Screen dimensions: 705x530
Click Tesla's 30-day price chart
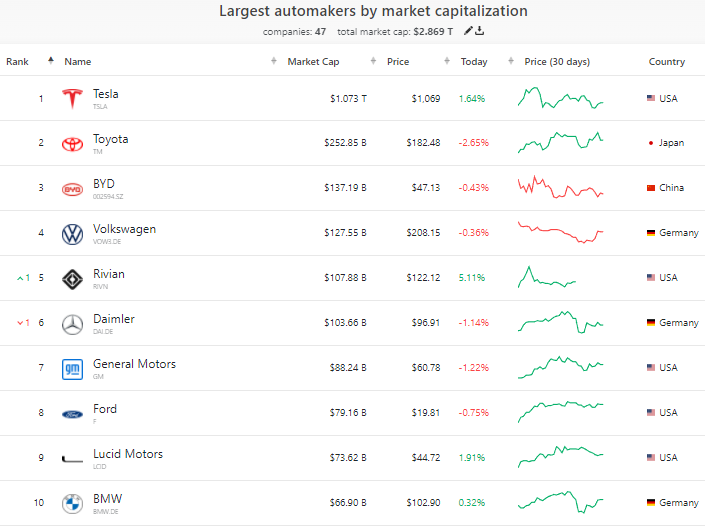tap(560, 98)
